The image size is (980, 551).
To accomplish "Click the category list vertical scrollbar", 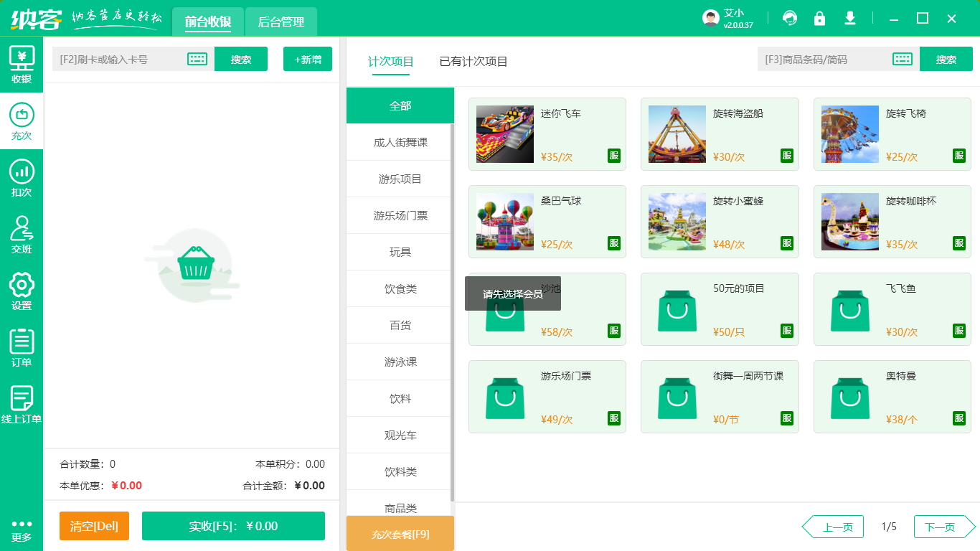I will click(452, 312).
